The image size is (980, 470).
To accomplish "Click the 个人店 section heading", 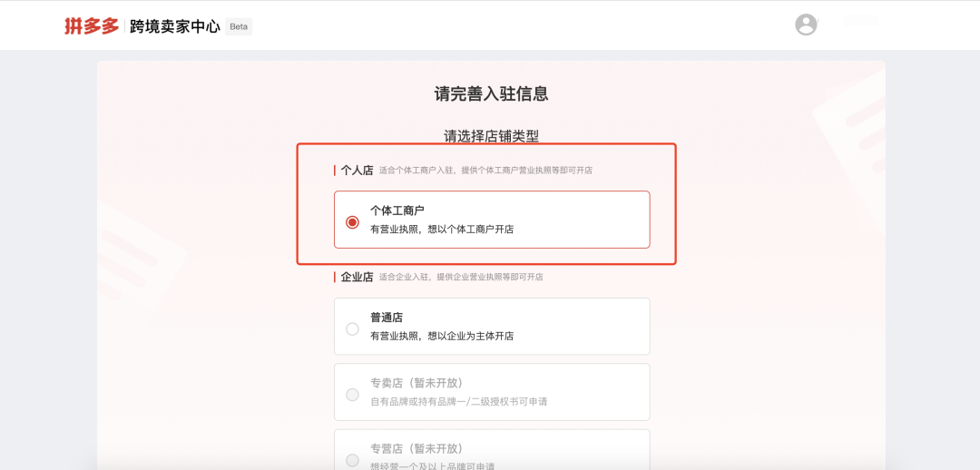I will [x=357, y=170].
